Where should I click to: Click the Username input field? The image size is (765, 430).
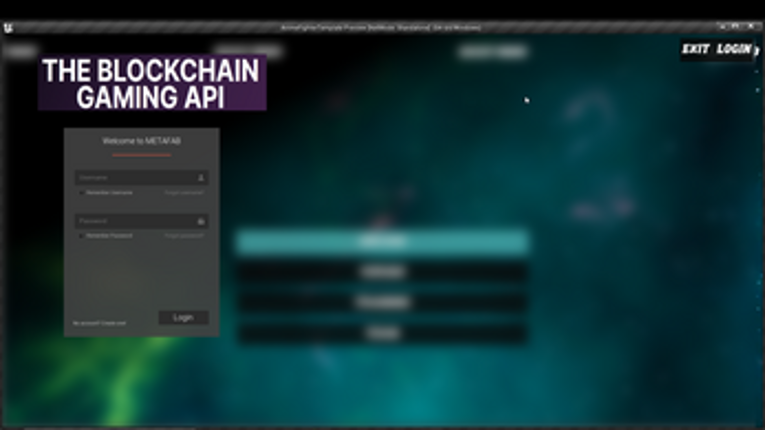141,178
